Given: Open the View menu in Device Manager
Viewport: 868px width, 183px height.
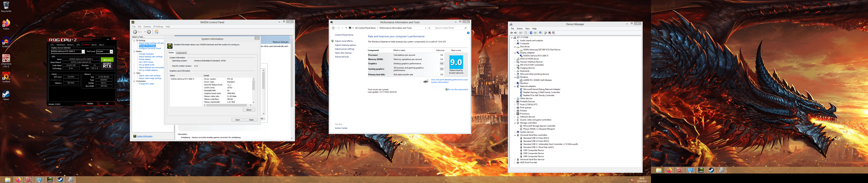Looking at the screenshot, I should pyautogui.click(x=527, y=29).
